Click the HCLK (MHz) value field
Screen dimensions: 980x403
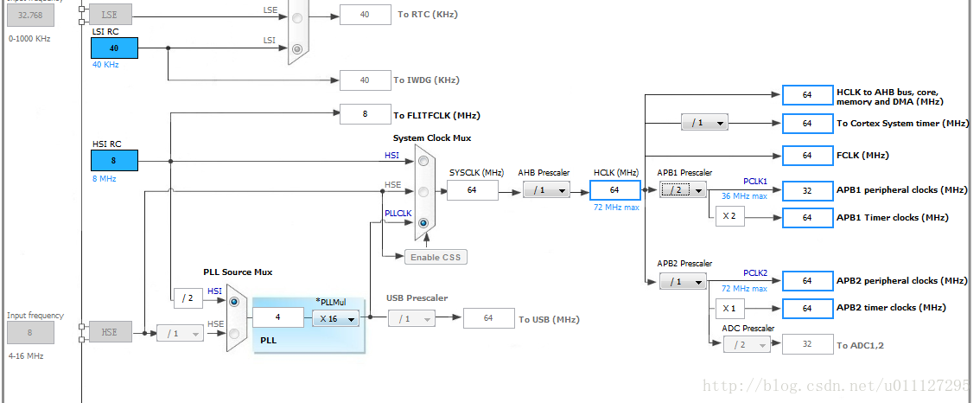point(615,189)
